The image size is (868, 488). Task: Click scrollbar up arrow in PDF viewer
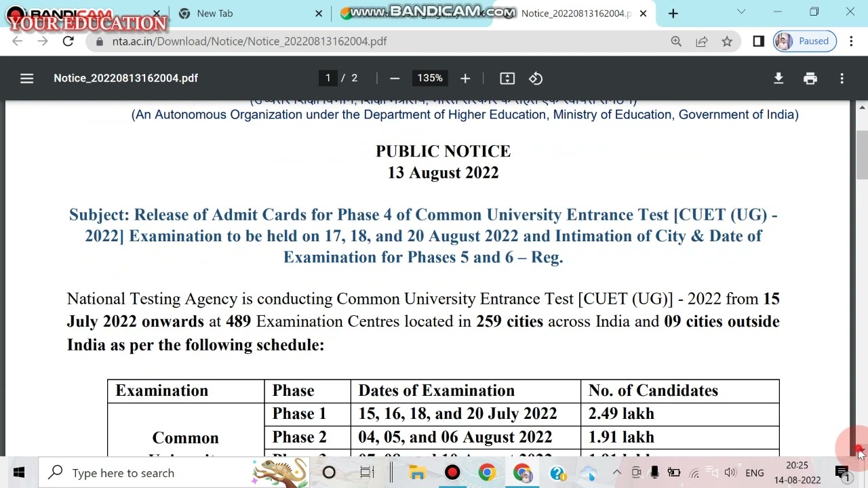(862, 107)
